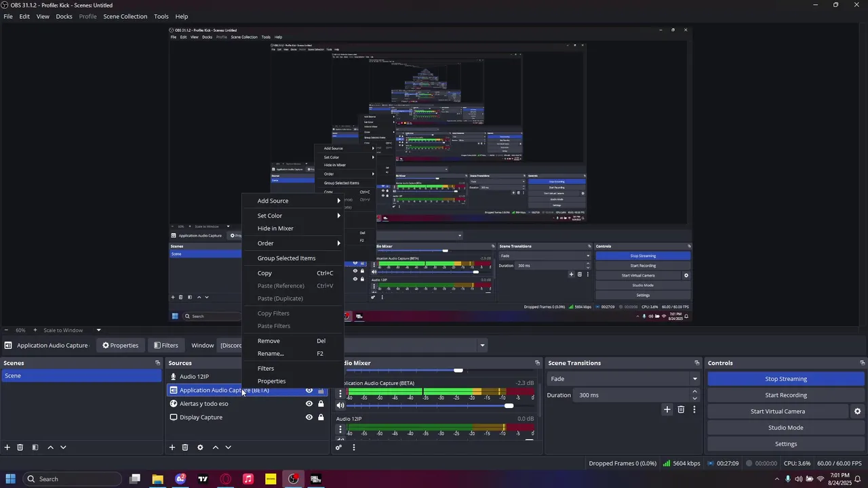The height and width of the screenshot is (488, 868).
Task: Click Start Recording
Action: click(786, 395)
